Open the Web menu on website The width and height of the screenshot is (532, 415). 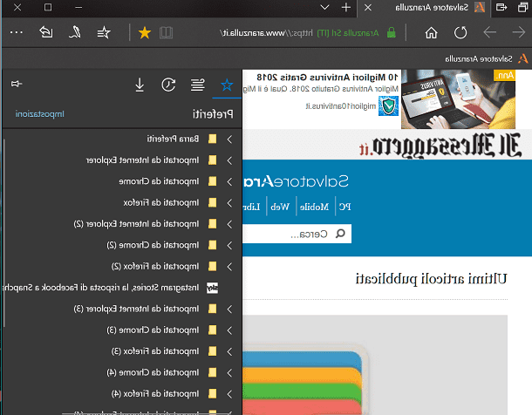pos(280,207)
